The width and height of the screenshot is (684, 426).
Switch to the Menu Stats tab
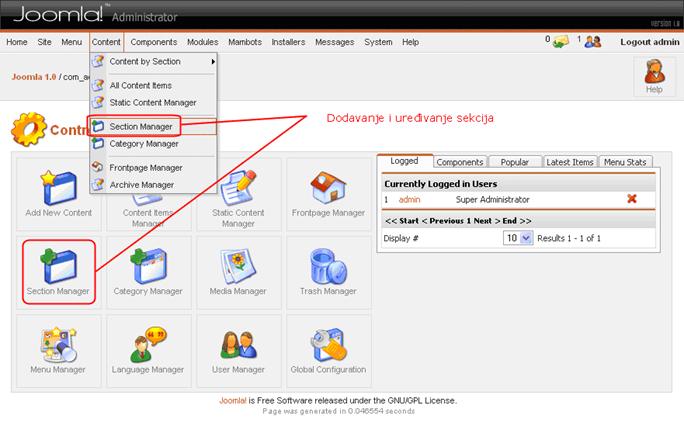click(625, 162)
